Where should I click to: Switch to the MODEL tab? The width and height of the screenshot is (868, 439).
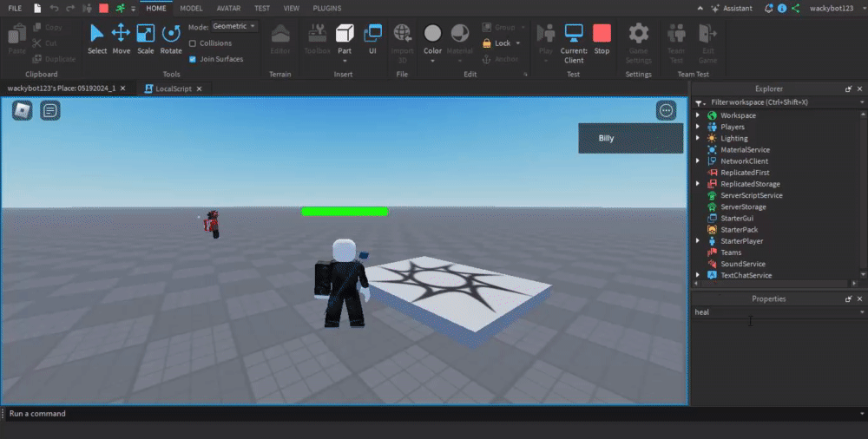[x=191, y=9]
